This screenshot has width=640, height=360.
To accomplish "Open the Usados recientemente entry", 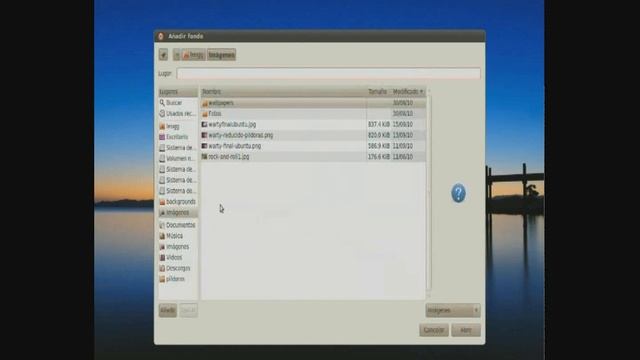I will point(178,113).
